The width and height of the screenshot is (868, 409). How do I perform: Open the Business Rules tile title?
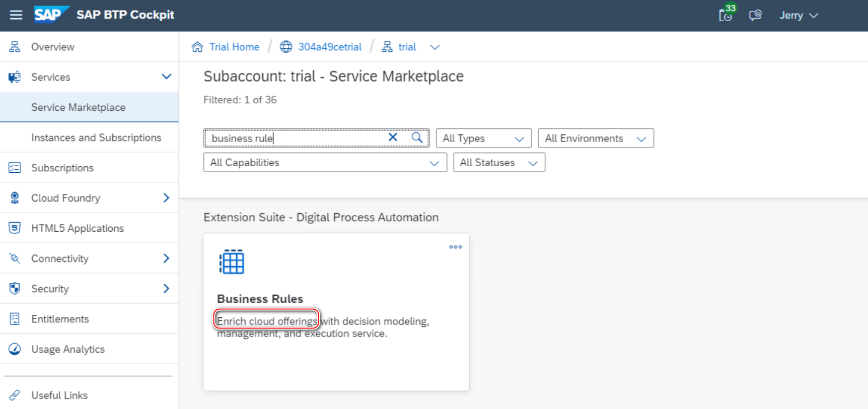(x=260, y=299)
